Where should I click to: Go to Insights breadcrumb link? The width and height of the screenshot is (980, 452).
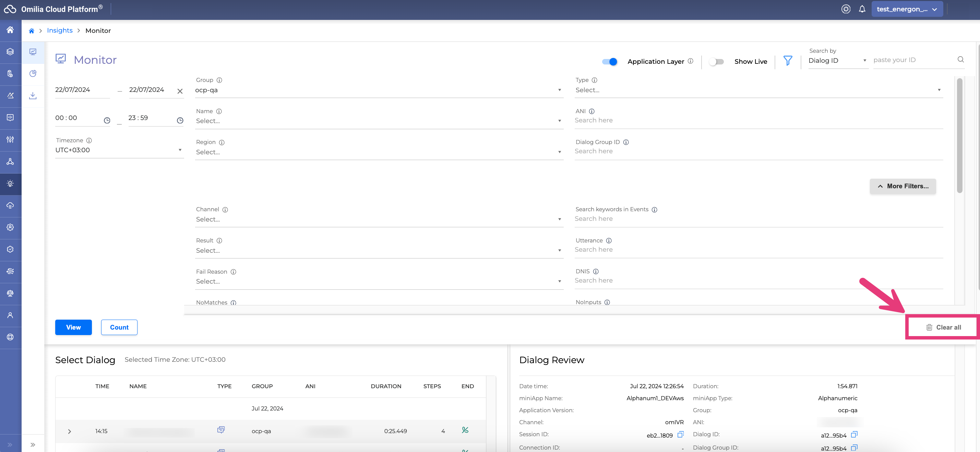60,31
